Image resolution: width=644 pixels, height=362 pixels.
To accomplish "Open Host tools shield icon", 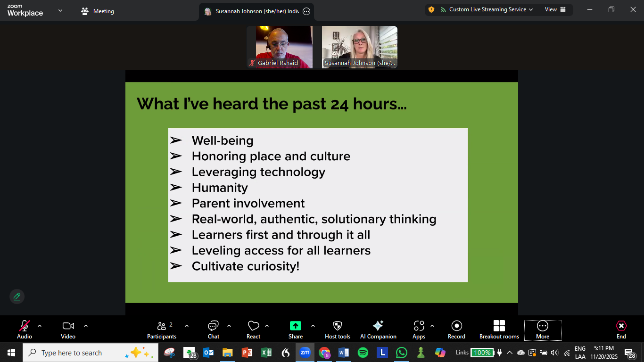I will (338, 329).
